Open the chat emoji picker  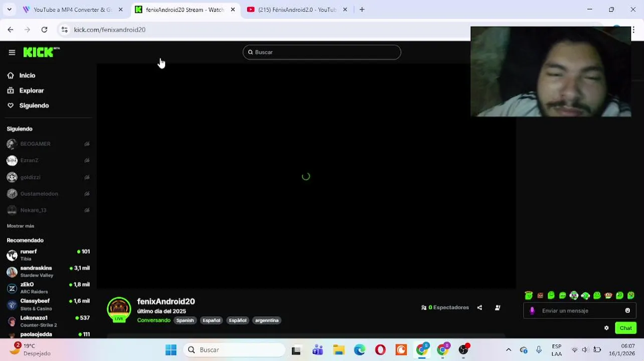[627, 311]
